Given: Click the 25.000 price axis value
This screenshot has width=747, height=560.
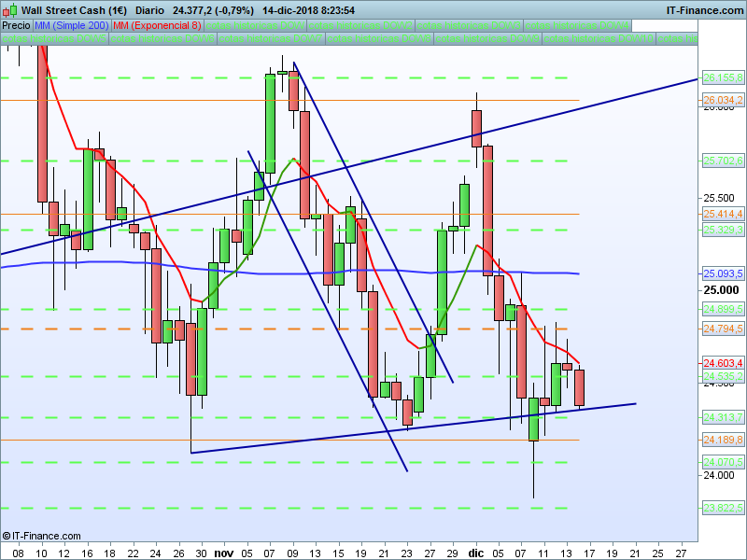Looking at the screenshot, I should [721, 289].
